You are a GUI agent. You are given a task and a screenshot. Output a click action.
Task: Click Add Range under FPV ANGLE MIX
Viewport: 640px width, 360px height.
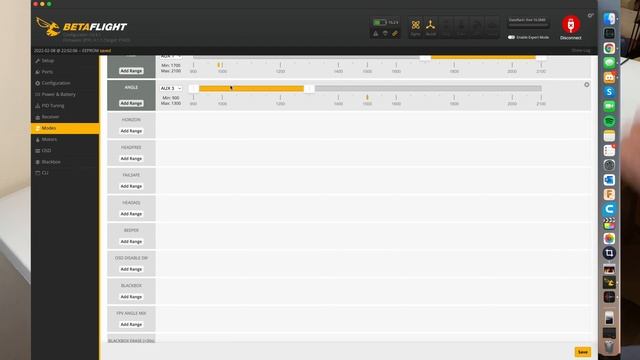pyautogui.click(x=131, y=324)
